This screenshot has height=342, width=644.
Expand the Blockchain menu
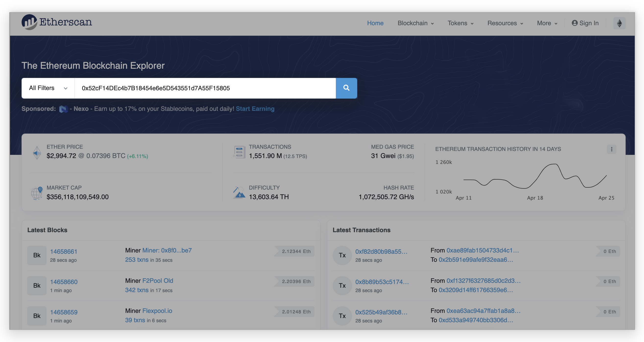pos(415,23)
